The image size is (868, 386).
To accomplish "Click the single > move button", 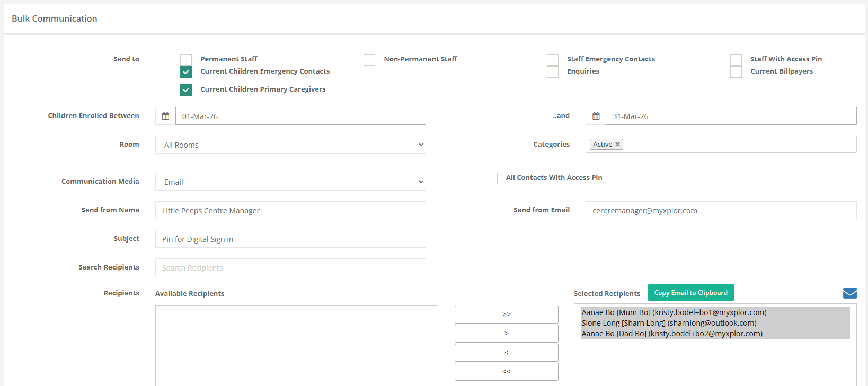I will pos(506,334).
